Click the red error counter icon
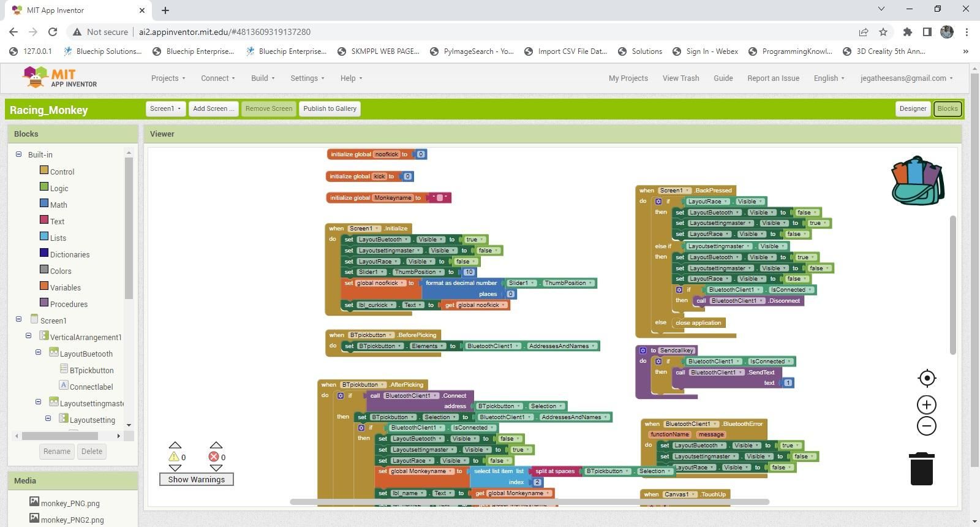The width and height of the screenshot is (980, 527). click(214, 457)
